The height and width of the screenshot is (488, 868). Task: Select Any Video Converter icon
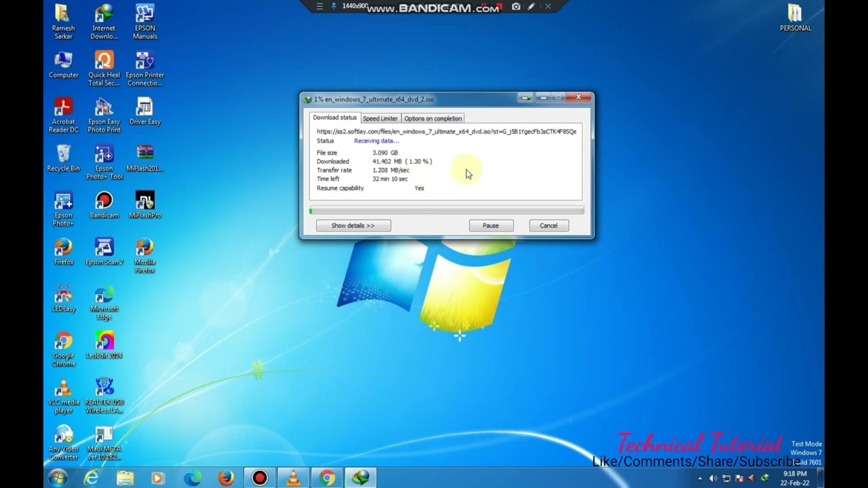click(x=64, y=443)
